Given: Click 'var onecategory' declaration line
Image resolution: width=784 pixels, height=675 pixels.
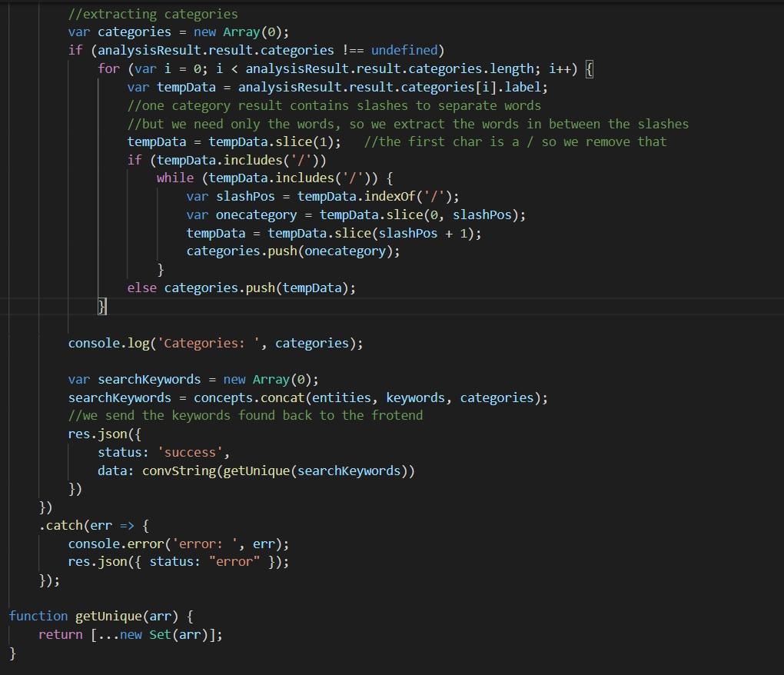Looking at the screenshot, I should coord(356,215).
